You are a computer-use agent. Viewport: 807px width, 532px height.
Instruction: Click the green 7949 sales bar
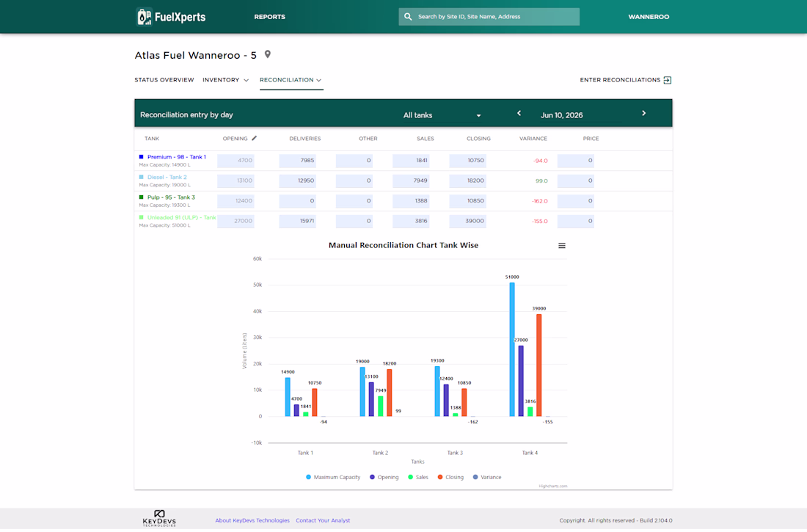pyautogui.click(x=380, y=406)
